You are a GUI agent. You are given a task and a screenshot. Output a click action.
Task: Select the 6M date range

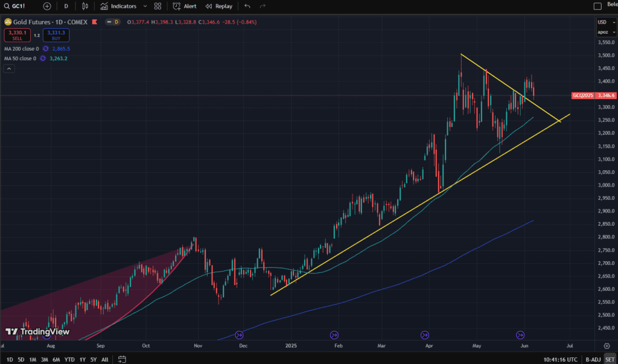pos(56,360)
